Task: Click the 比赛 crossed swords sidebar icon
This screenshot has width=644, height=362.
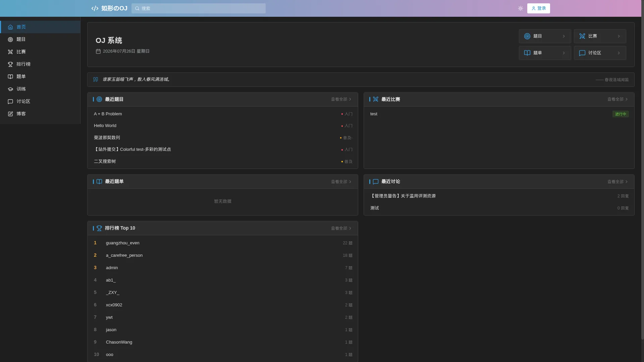Action: tap(10, 52)
